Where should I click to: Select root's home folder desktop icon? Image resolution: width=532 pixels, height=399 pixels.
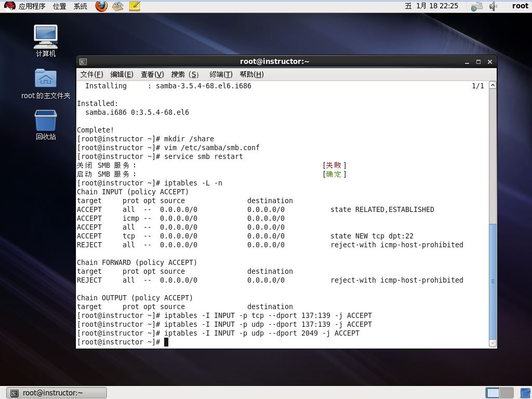(46, 84)
